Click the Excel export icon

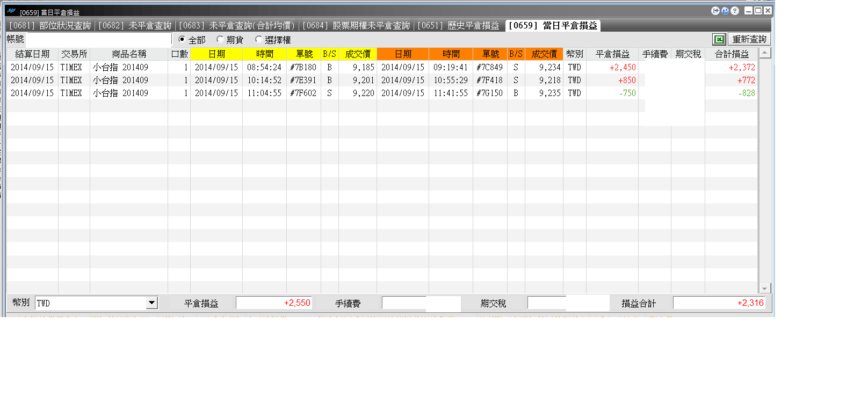tap(719, 39)
